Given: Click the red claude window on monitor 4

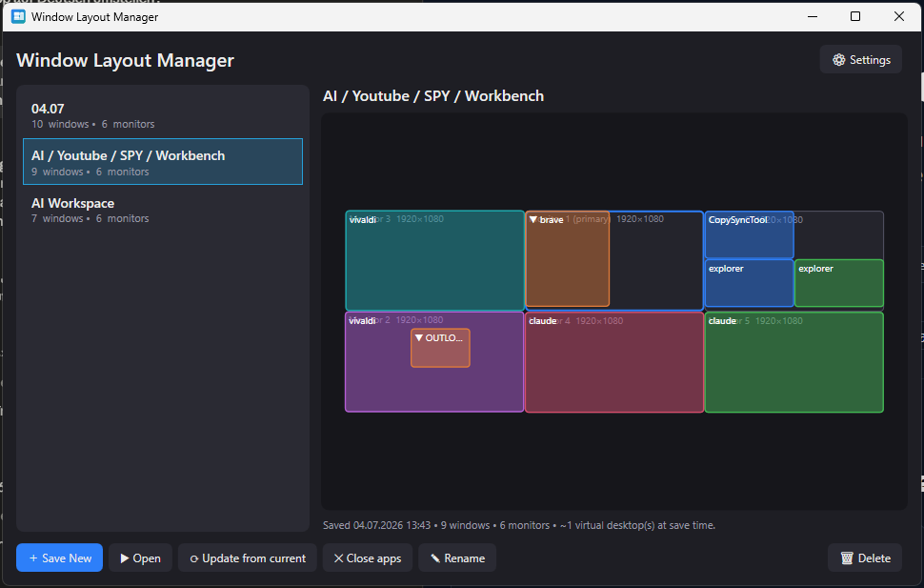Looking at the screenshot, I should tap(614, 362).
